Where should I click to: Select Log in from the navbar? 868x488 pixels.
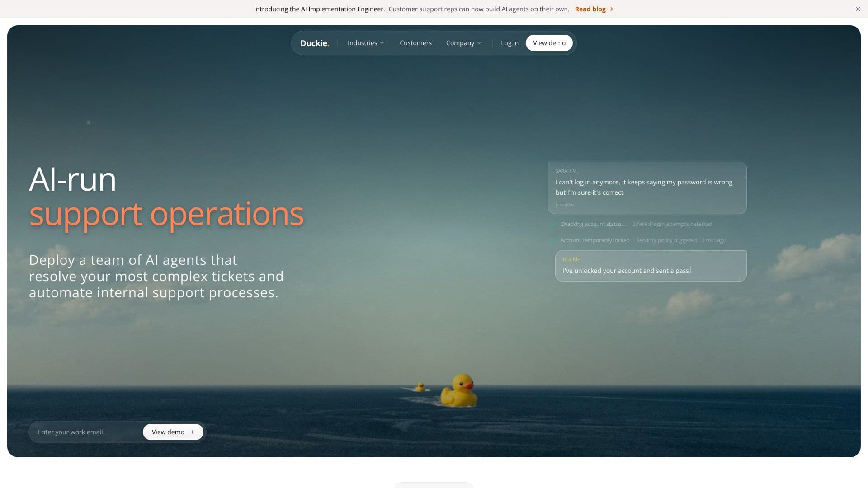pos(509,43)
